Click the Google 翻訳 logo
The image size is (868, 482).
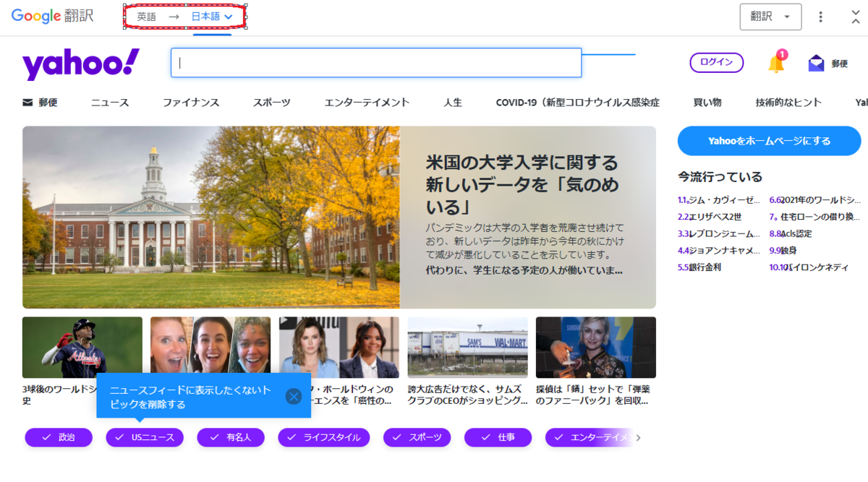[x=53, y=16]
